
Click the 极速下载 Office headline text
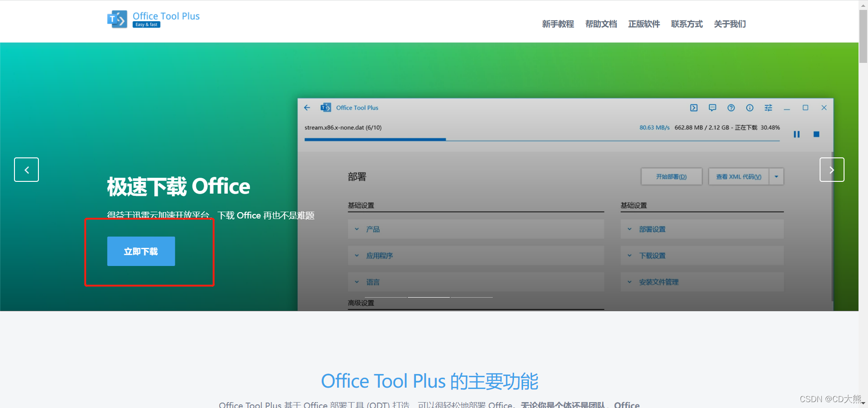[179, 186]
